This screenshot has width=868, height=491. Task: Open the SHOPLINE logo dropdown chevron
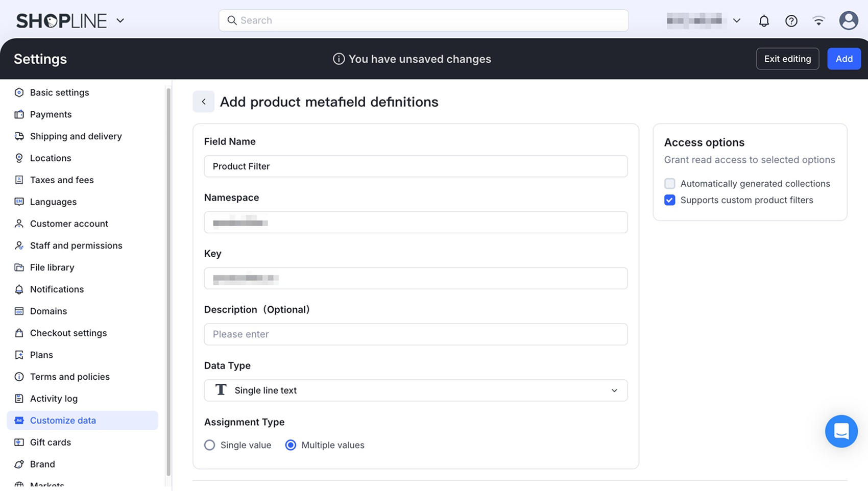[120, 21]
